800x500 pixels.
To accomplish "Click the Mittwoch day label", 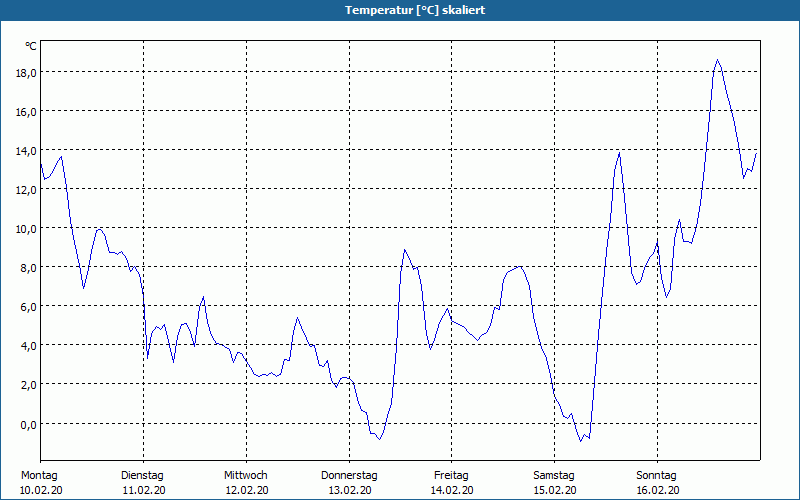I will click(x=246, y=476).
